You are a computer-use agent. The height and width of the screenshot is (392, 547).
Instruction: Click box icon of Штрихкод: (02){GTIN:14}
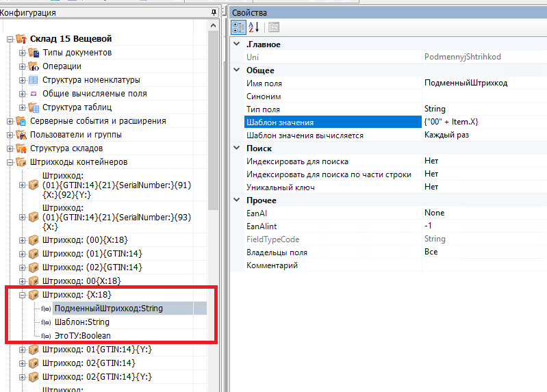34,267
